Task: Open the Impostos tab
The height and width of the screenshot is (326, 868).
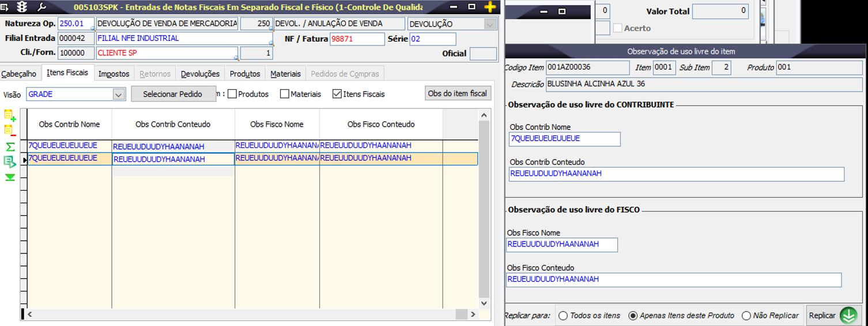Action: coord(114,74)
